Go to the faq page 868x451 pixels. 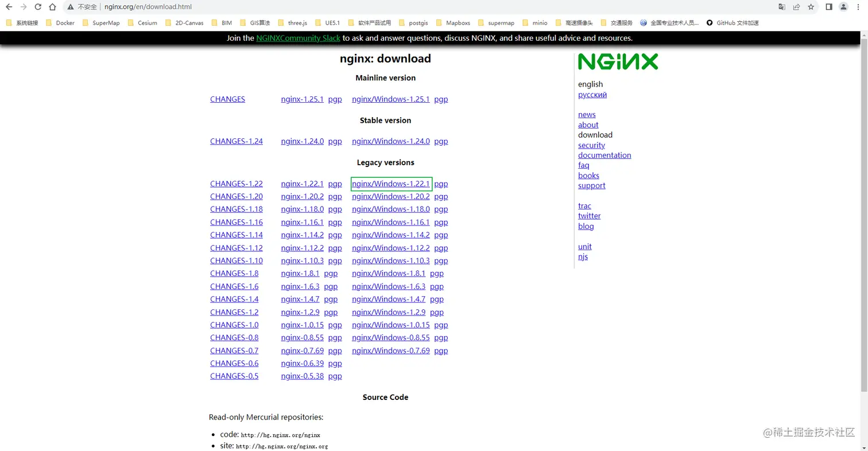583,165
